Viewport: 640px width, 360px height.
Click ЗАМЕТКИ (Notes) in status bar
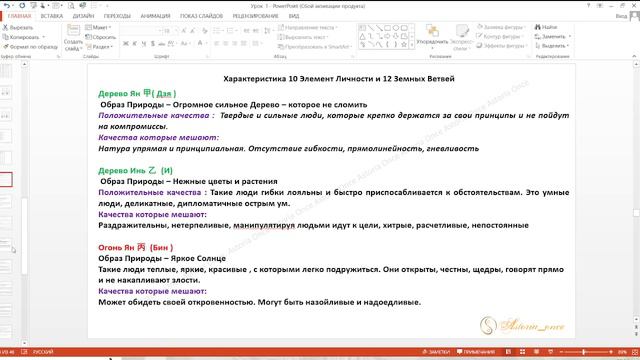(x=436, y=352)
